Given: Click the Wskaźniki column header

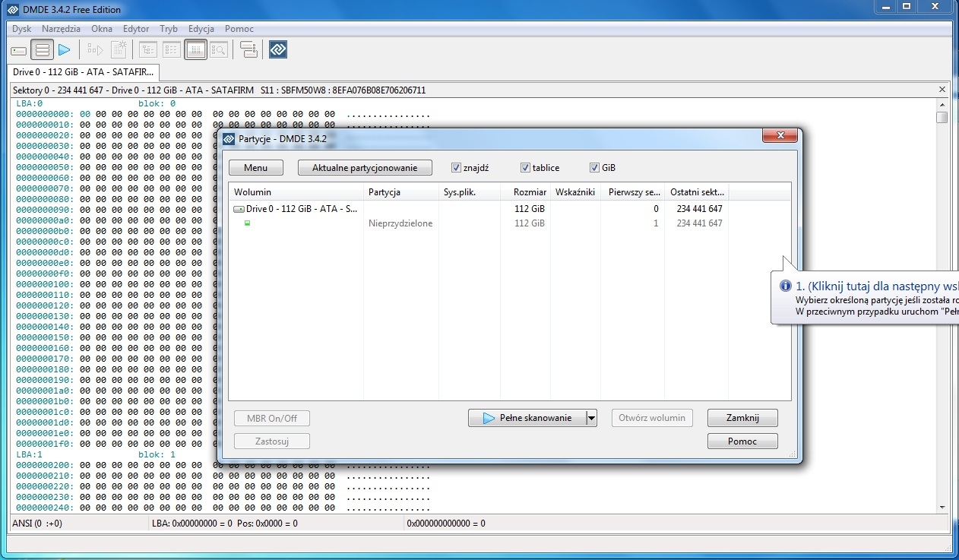Looking at the screenshot, I should pos(575,192).
